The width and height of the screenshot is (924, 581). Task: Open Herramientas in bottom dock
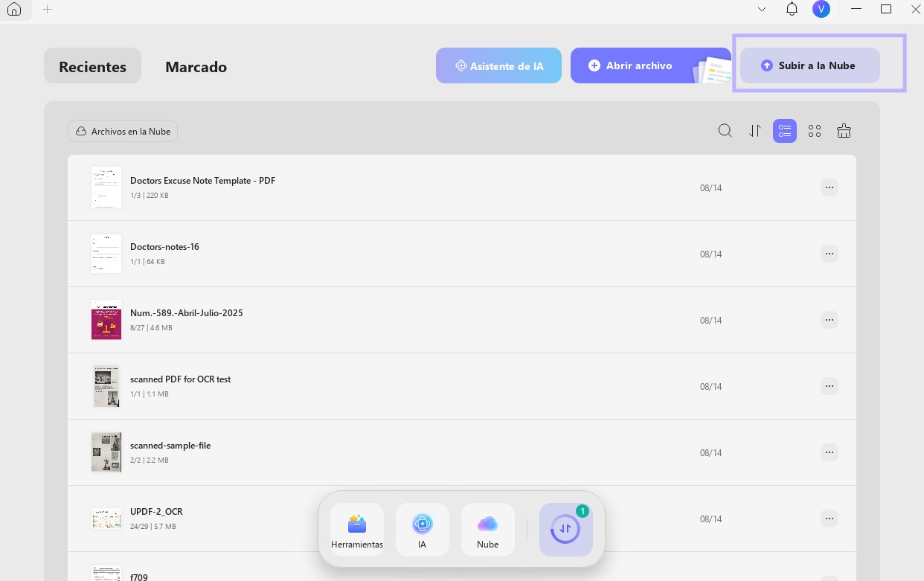point(357,530)
